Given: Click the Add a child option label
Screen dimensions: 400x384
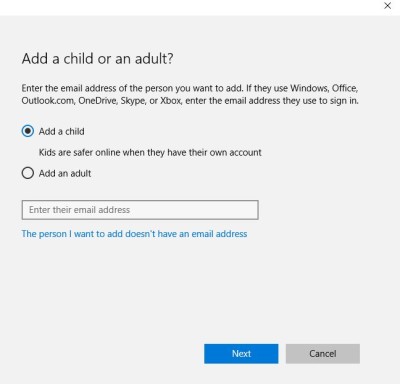Looking at the screenshot, I should click(62, 131).
